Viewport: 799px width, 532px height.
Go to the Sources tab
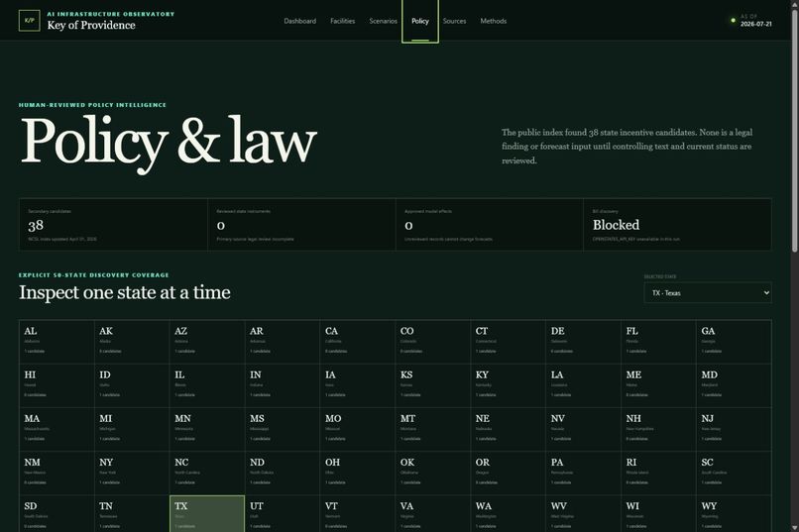coord(454,21)
